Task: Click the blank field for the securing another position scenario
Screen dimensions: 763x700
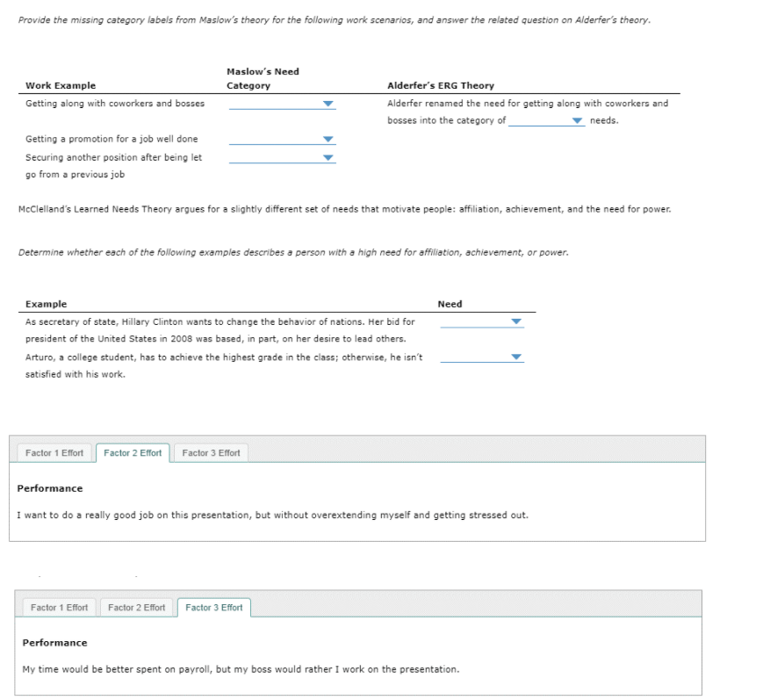Action: pyautogui.click(x=281, y=155)
